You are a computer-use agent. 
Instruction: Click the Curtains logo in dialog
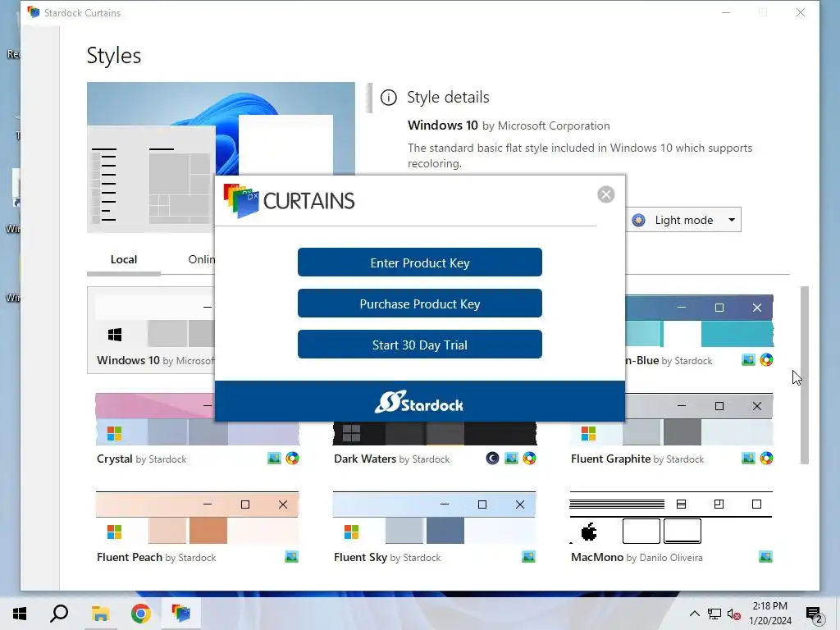[290, 201]
